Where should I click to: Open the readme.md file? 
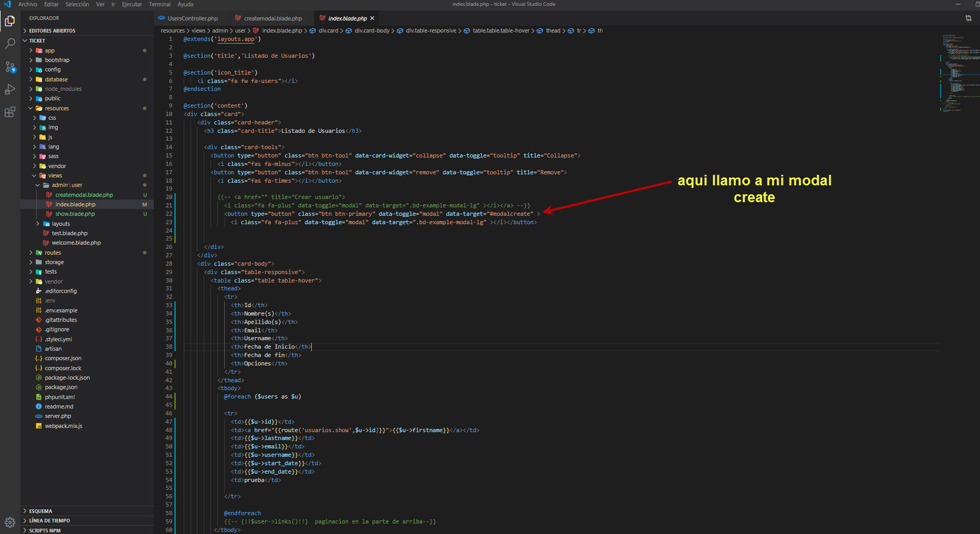coord(87,406)
